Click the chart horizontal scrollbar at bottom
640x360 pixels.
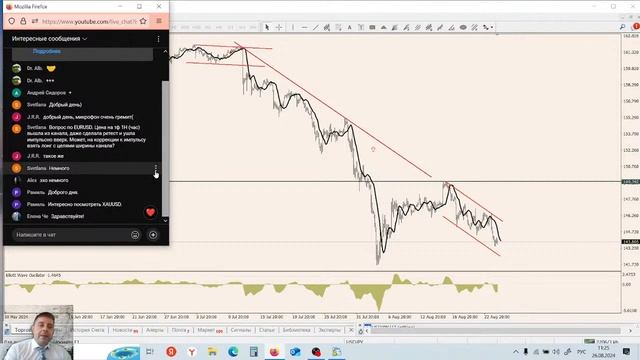point(496,331)
